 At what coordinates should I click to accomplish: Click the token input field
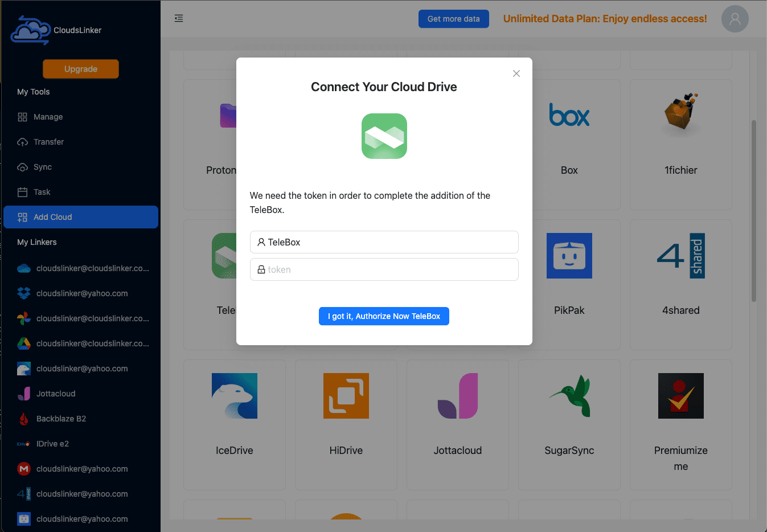pos(384,269)
